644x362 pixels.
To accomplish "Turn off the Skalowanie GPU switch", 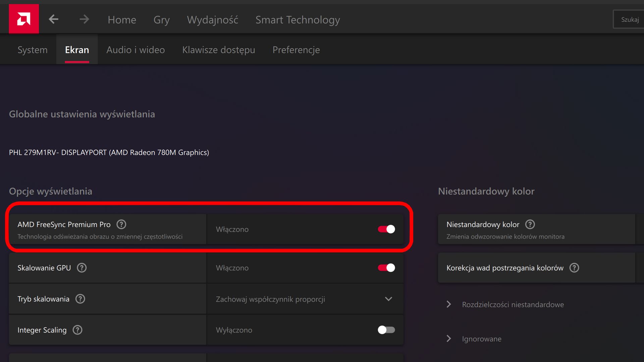I will tap(386, 267).
